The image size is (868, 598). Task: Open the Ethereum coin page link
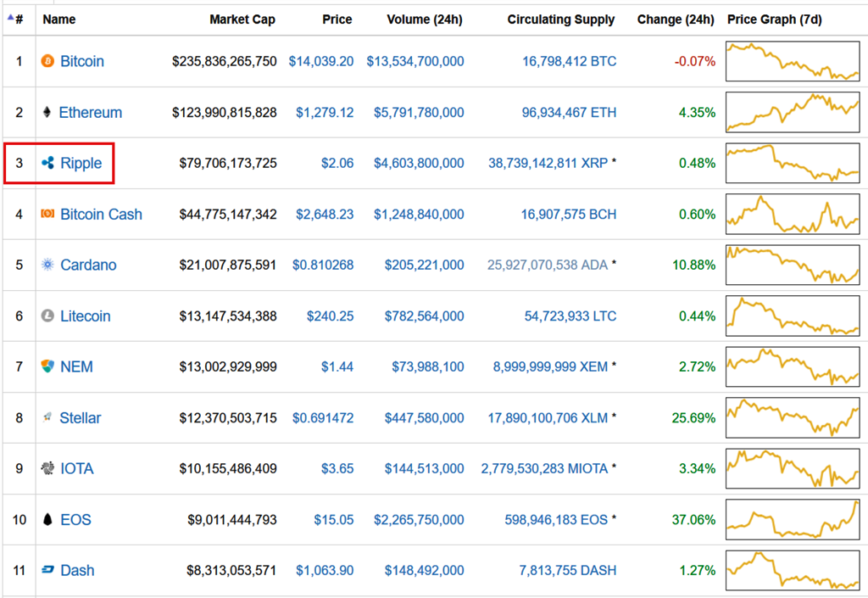click(90, 112)
